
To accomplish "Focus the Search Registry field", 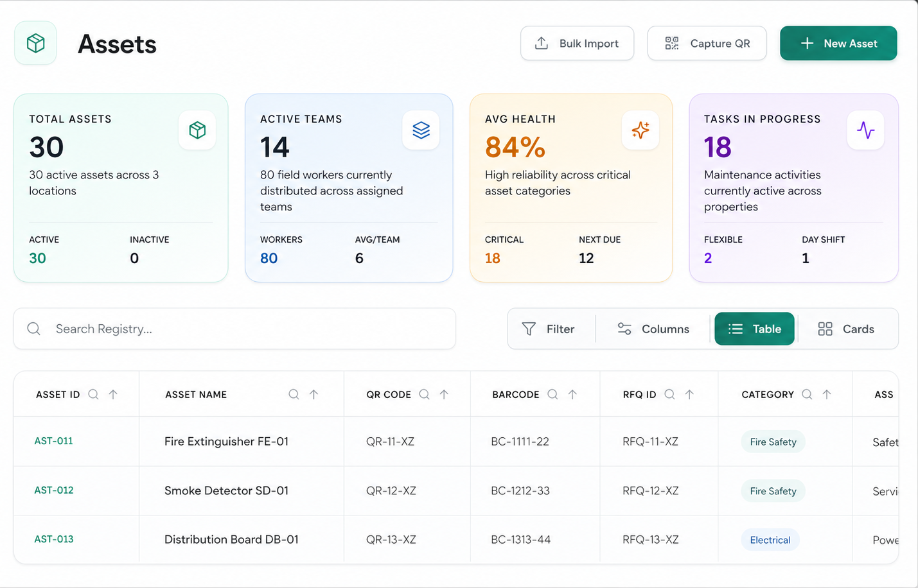I will click(x=234, y=329).
